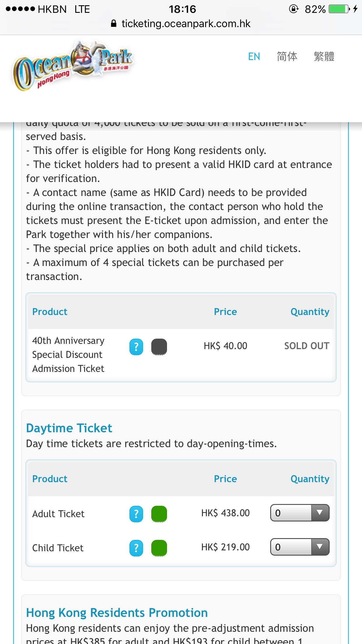This screenshot has width=362, height=644.
Task: Tap the lock icon in address bar
Action: pyautogui.click(x=114, y=24)
